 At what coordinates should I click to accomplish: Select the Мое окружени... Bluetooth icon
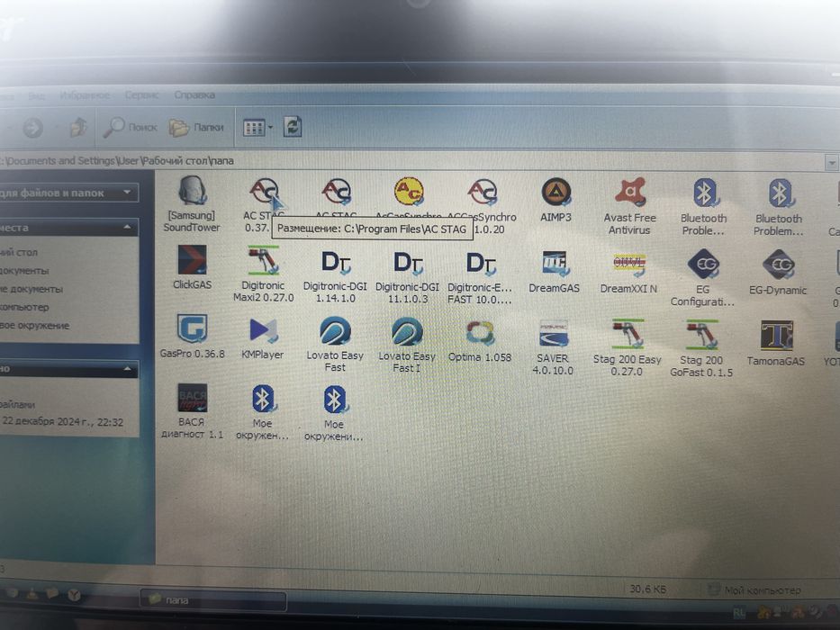point(334,414)
